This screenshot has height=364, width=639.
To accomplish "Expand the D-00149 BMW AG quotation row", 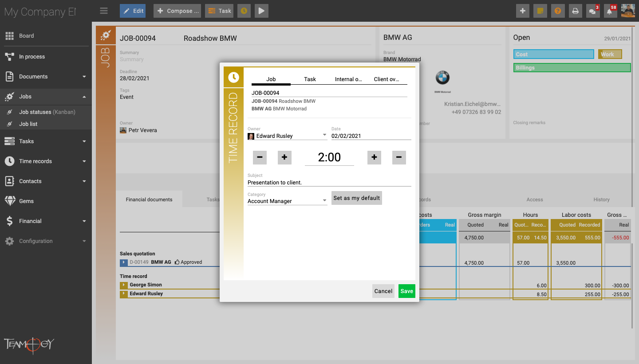I will 124,262.
